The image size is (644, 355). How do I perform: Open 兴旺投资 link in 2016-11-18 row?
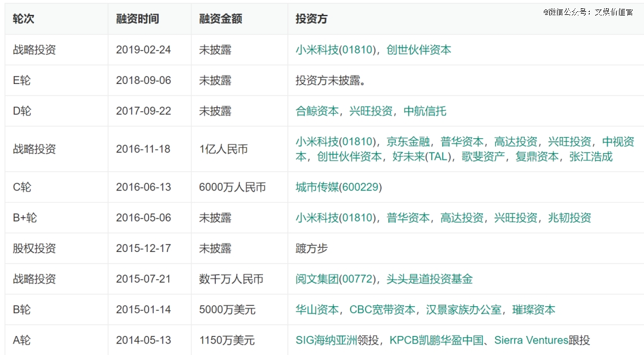569,142
